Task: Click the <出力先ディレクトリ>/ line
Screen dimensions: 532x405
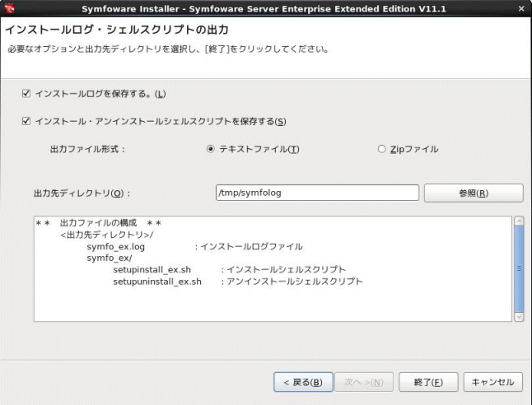Action: tap(107, 235)
